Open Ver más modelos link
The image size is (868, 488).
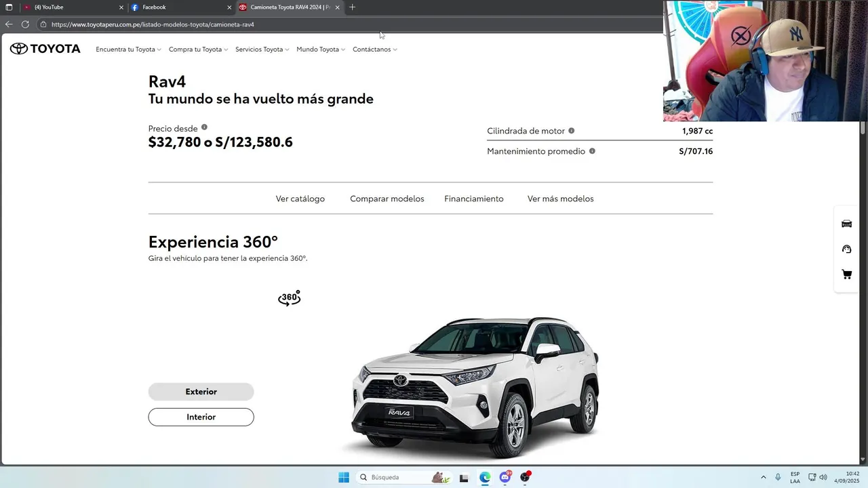tap(561, 199)
